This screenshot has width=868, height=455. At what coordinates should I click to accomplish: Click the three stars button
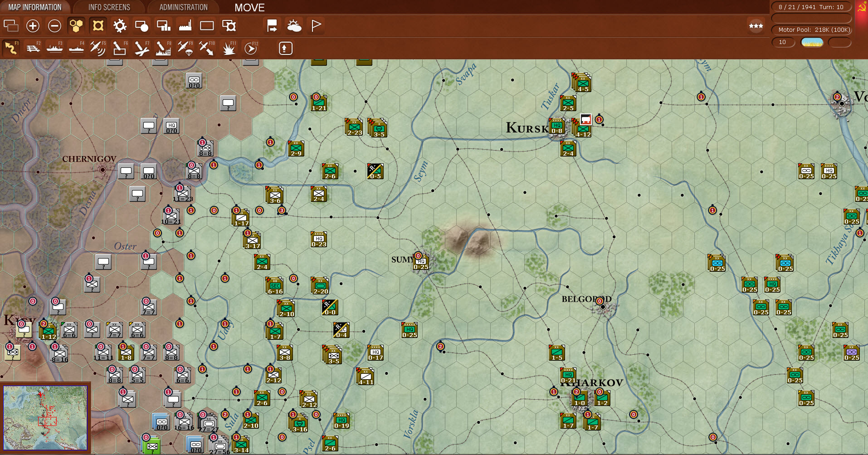tap(756, 26)
